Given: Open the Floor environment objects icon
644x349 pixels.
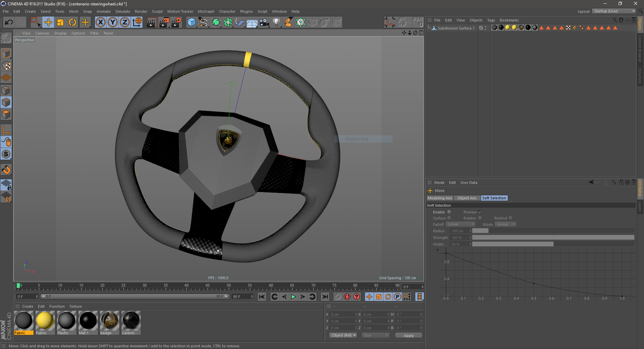Looking at the screenshot, I should click(252, 22).
